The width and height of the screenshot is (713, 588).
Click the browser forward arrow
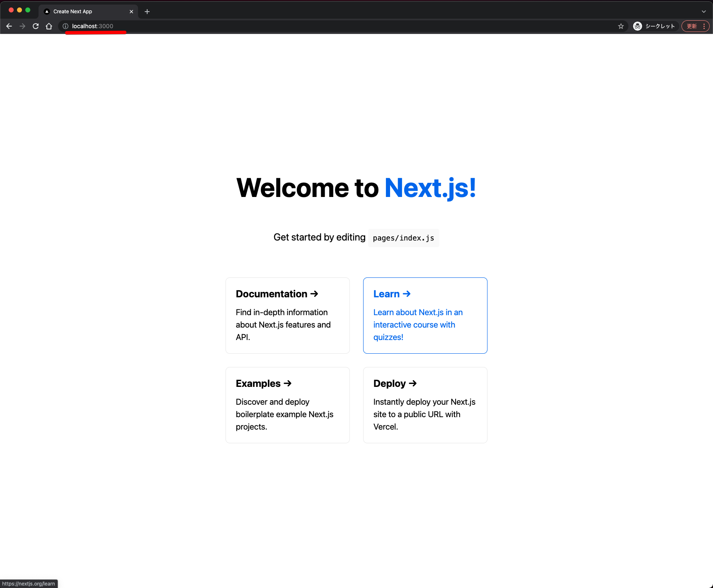22,26
